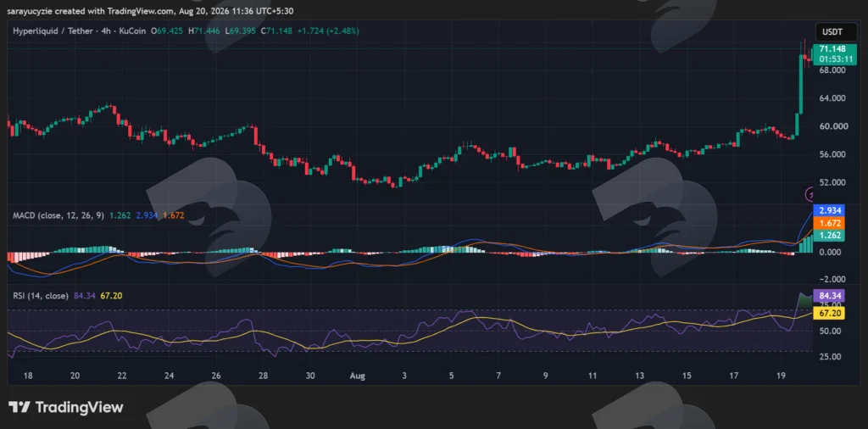The height and width of the screenshot is (429, 868).
Task: Click date 28 on the time axis
Action: click(x=264, y=376)
